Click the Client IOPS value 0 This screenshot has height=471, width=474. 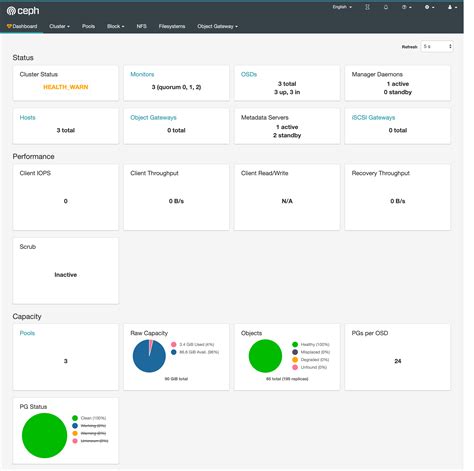66,201
